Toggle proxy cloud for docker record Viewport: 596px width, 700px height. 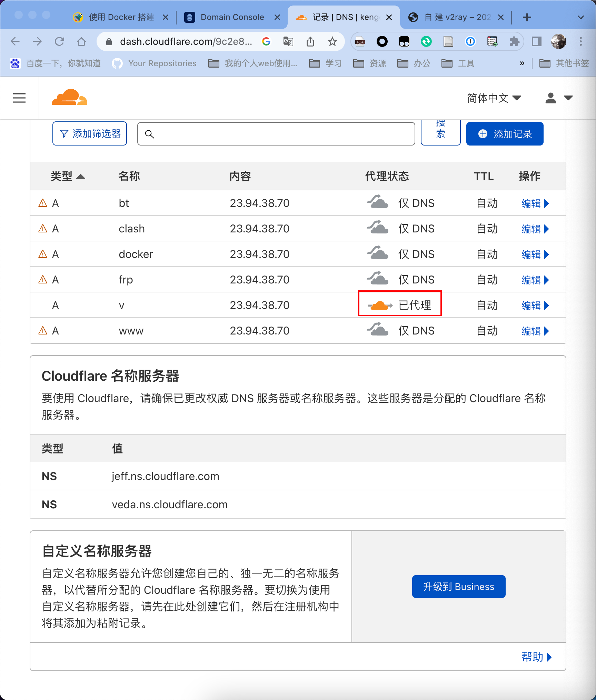pos(378,253)
